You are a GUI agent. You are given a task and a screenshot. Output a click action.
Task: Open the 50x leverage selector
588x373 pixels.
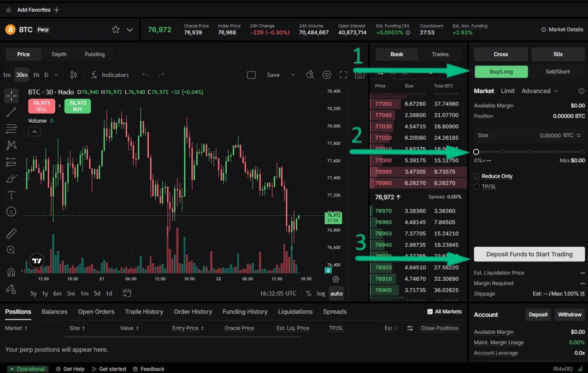click(558, 54)
